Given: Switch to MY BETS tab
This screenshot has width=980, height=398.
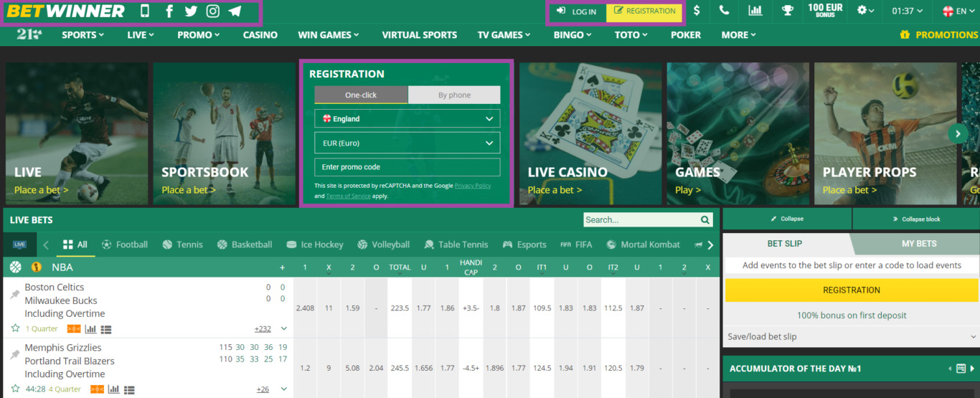Looking at the screenshot, I should (x=919, y=244).
